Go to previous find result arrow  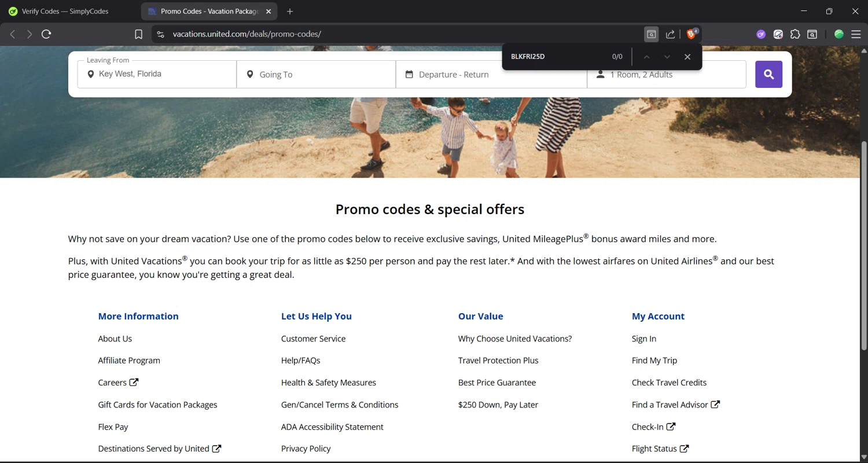(x=647, y=57)
